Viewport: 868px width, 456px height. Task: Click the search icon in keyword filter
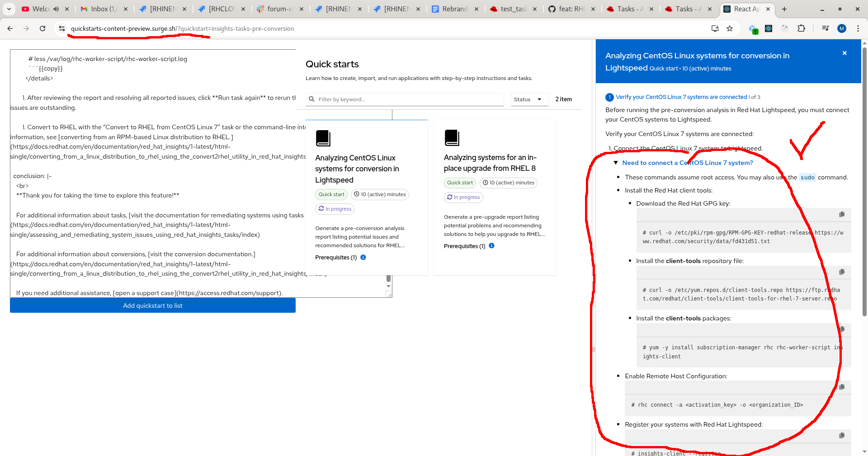pos(311,99)
